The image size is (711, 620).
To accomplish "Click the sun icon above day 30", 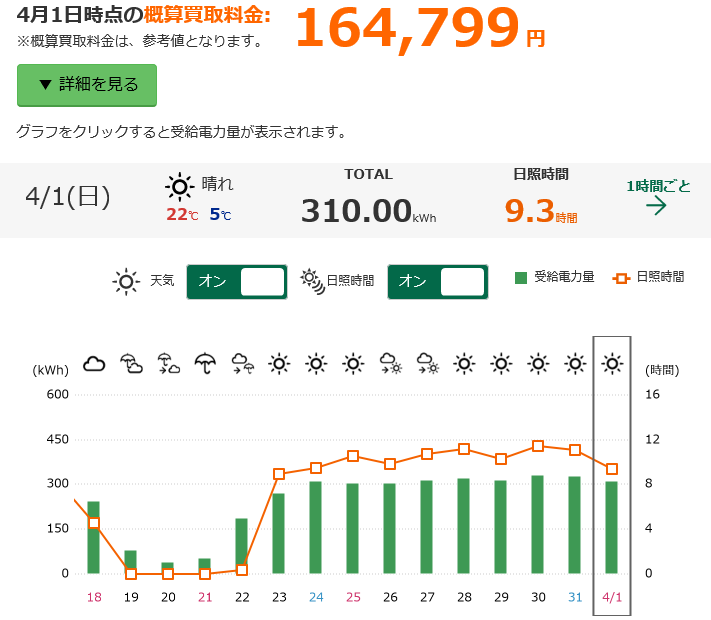I will click(x=538, y=364).
